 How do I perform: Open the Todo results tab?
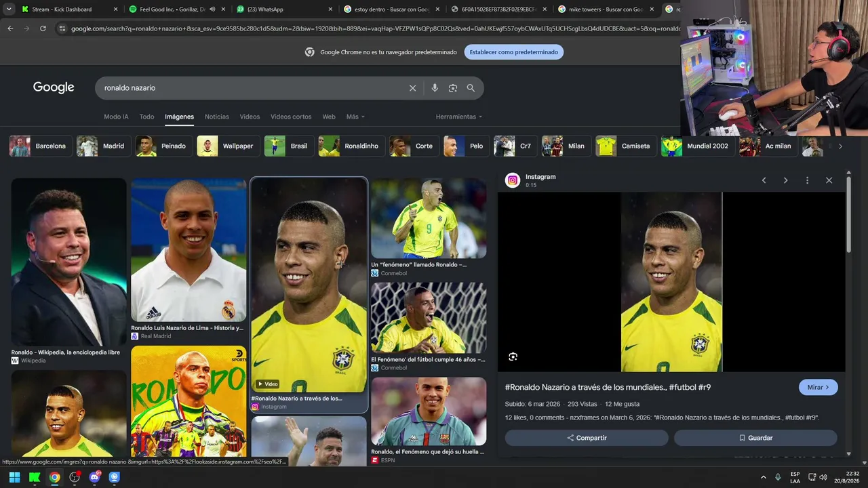tap(146, 117)
